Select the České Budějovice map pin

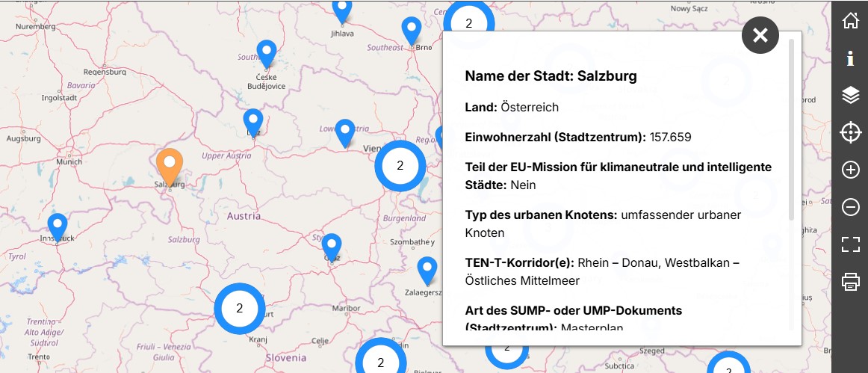pos(267,52)
